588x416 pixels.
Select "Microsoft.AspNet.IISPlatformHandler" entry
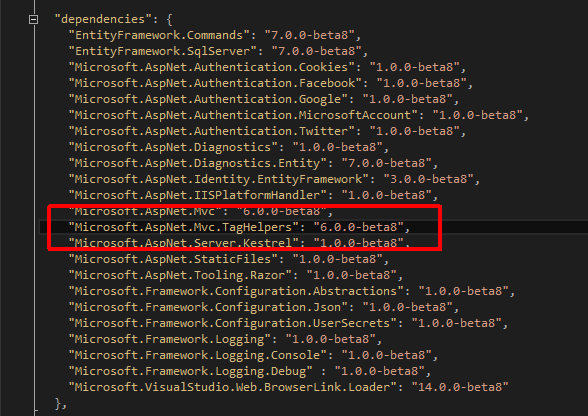tap(198, 195)
